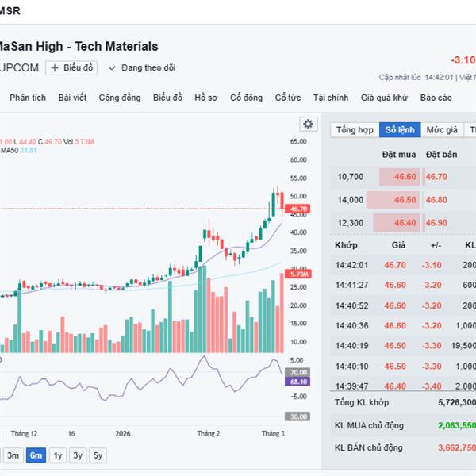Navigate to Cổ đông page
Image resolution: width=476 pixels, height=476 pixels.
[246, 98]
